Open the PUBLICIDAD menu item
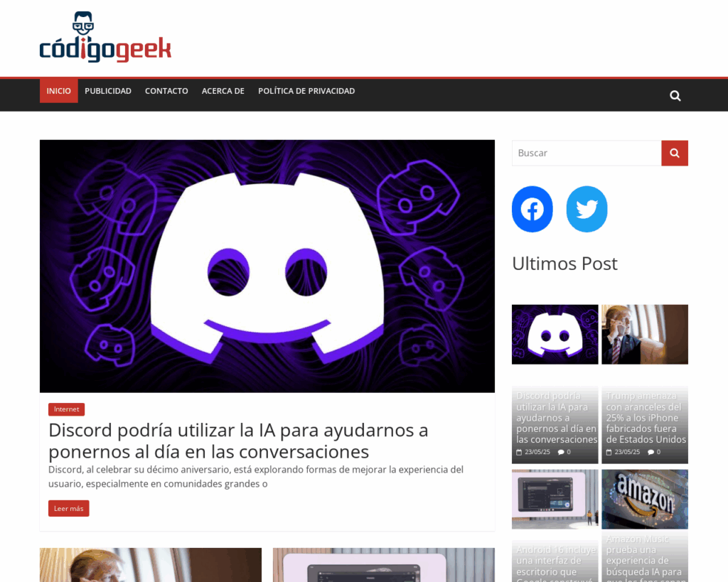Image resolution: width=728 pixels, height=582 pixels. click(107, 90)
